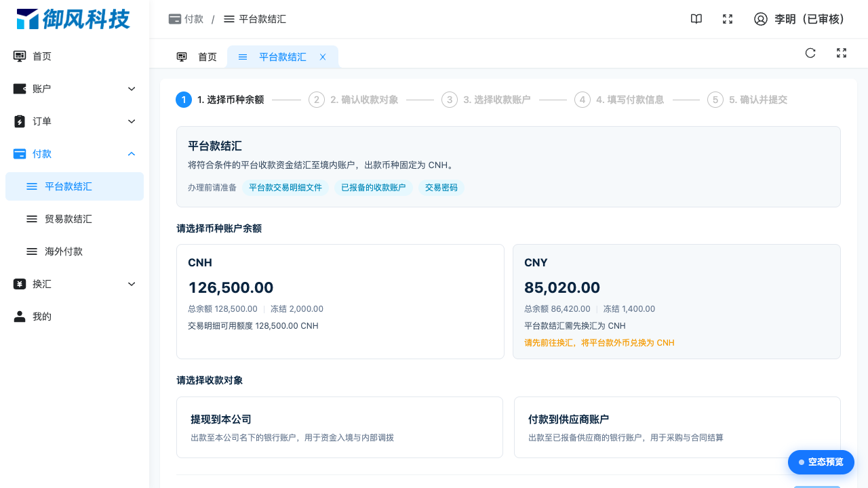The width and height of the screenshot is (868, 488).
Task: Choose 付款到供应商账户 payee option
Action: (x=677, y=428)
